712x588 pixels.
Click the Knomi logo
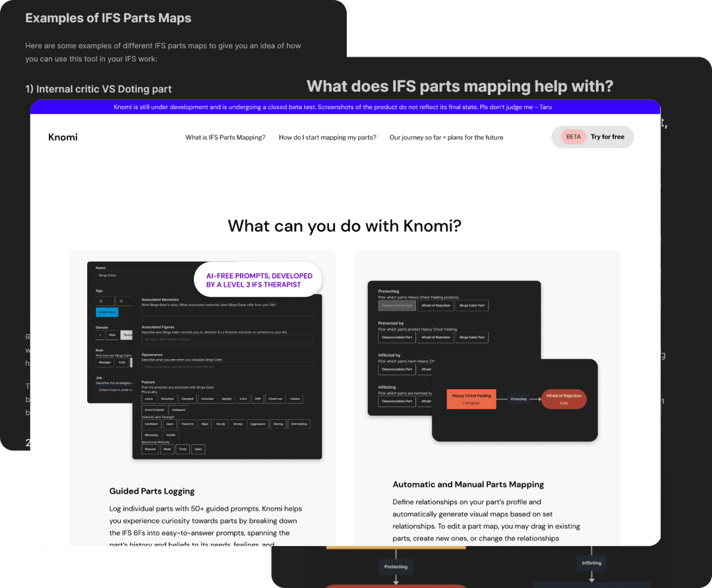63,137
